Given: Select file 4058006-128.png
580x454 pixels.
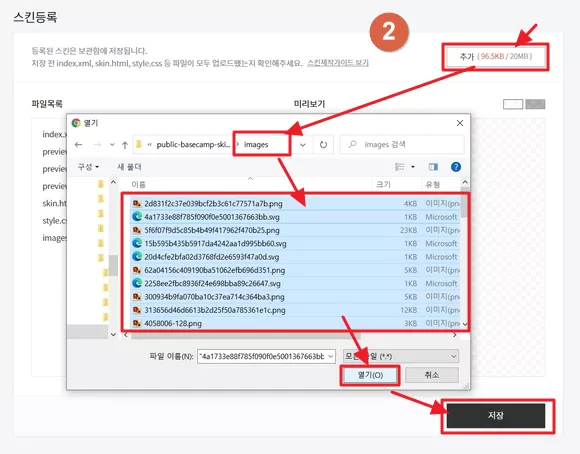Looking at the screenshot, I should (x=295, y=323).
